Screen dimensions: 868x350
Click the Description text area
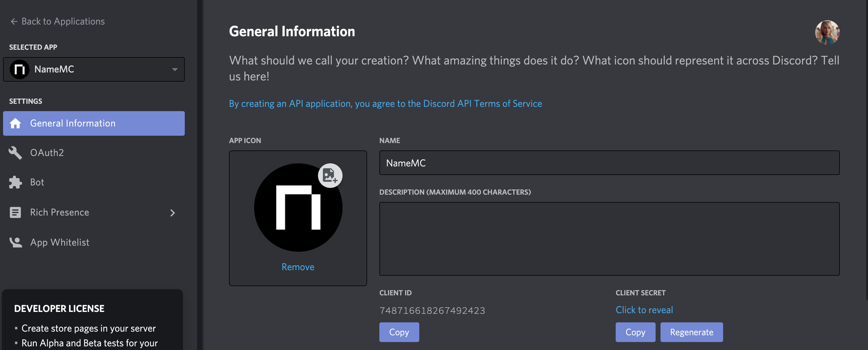(609, 239)
